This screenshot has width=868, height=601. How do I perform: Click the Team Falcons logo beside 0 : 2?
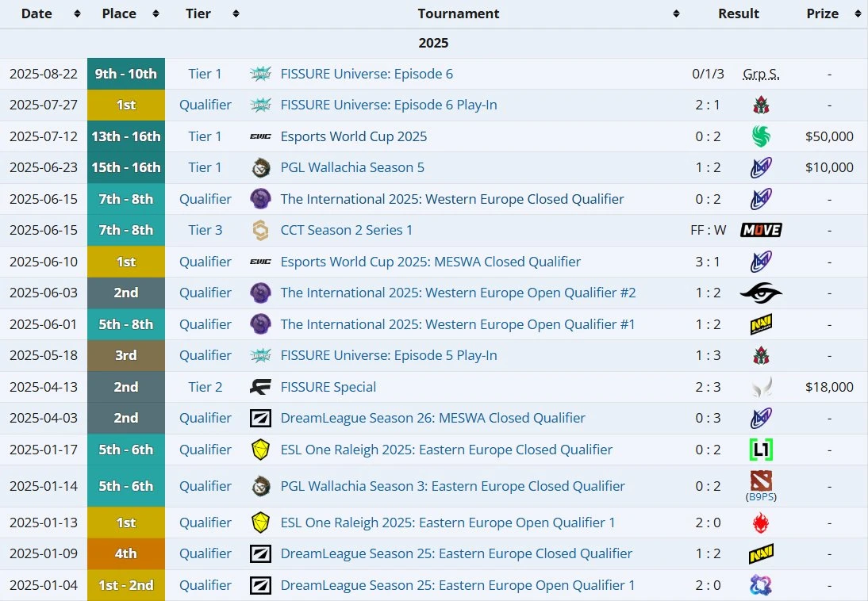761,136
